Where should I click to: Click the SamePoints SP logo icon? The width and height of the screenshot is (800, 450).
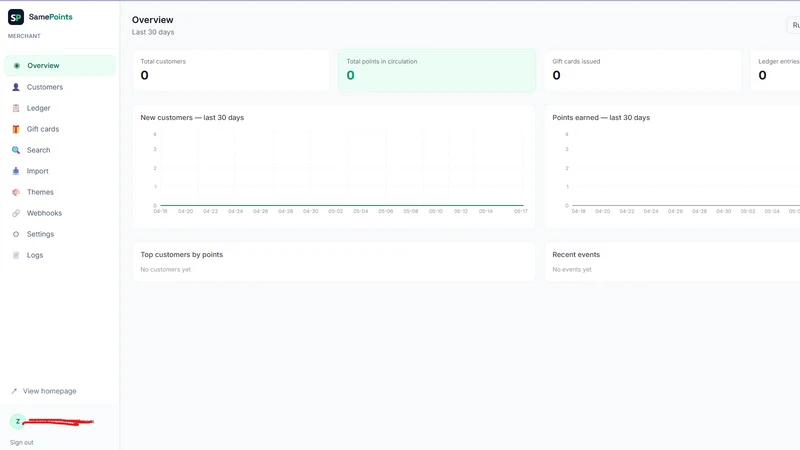[16, 17]
